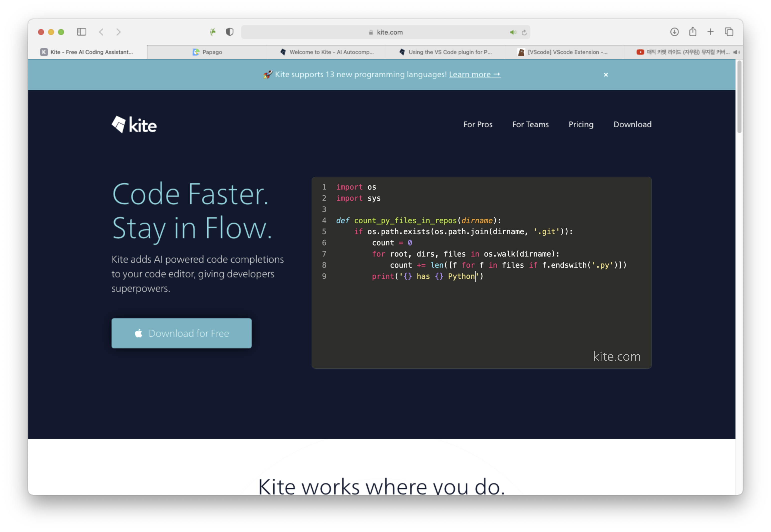This screenshot has height=532, width=771.
Task: Show the tab overview icon
Action: click(729, 32)
